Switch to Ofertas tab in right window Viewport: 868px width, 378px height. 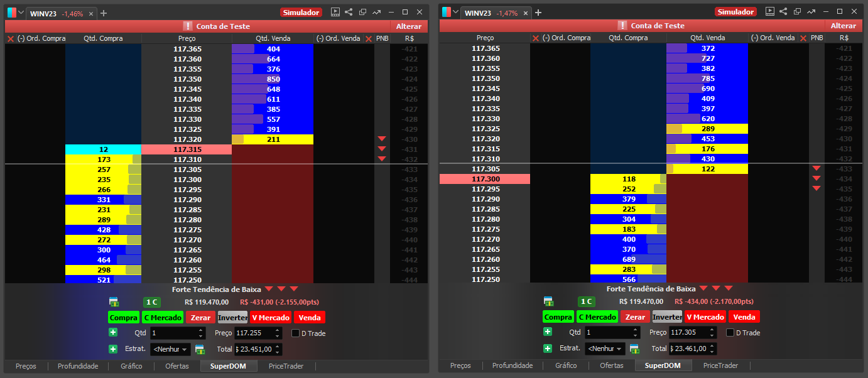[612, 365]
